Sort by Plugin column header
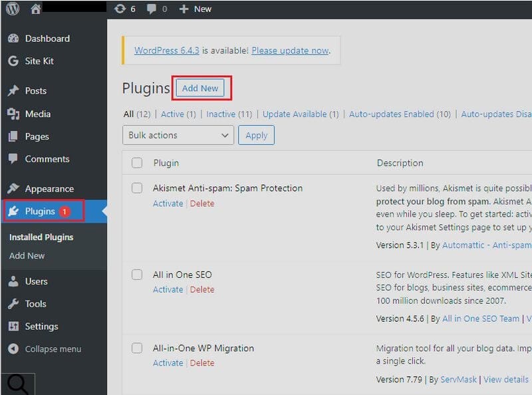 point(166,163)
